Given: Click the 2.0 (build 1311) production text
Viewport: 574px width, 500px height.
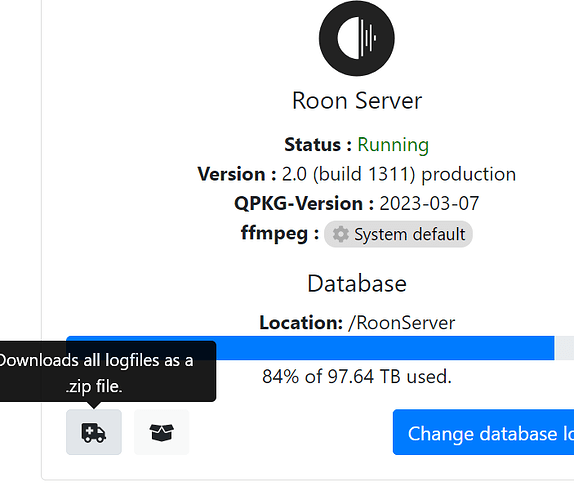Looking at the screenshot, I should (399, 174).
